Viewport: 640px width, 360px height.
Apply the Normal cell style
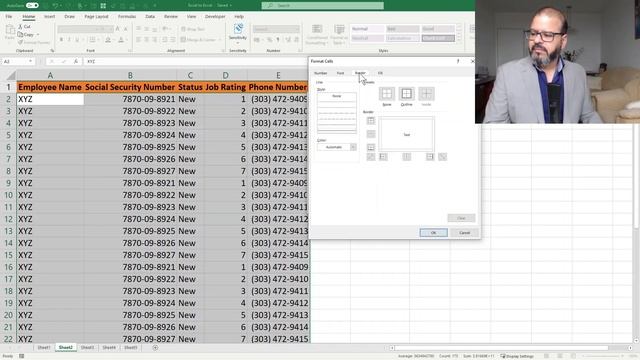pyautogui.click(x=367, y=29)
